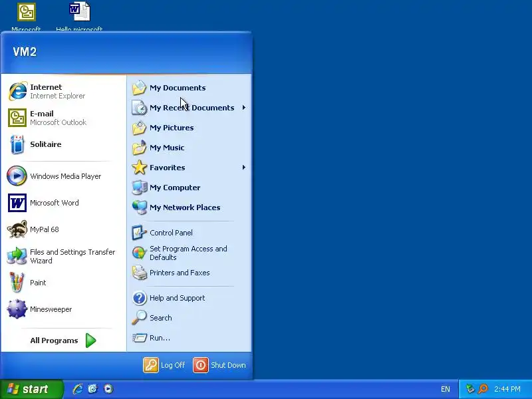
Task: Open Paint from the Start menu
Action: point(63,283)
